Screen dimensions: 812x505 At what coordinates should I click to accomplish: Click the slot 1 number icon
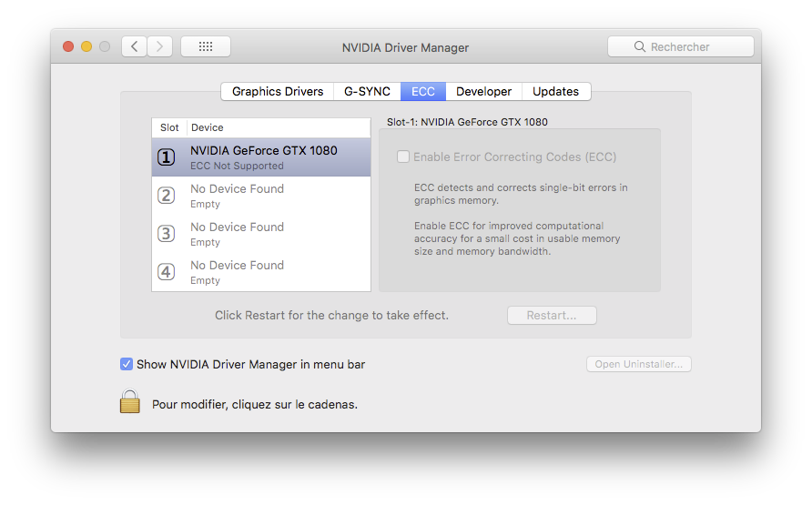coord(166,157)
